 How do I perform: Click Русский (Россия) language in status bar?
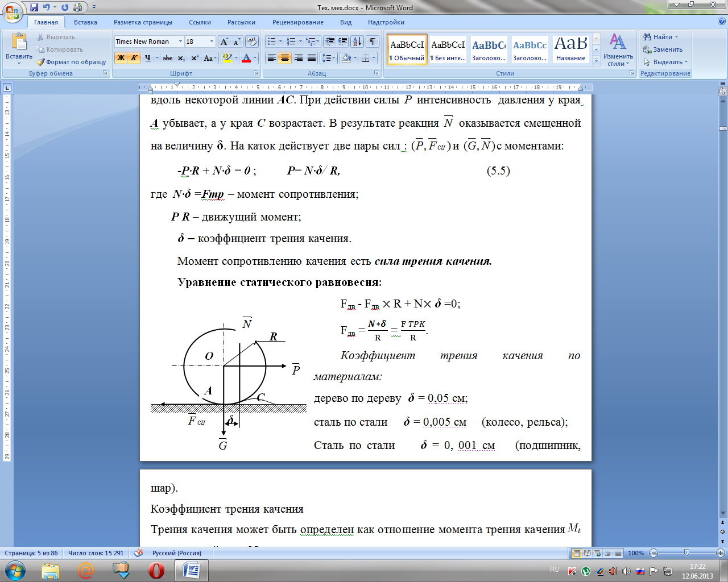pyautogui.click(x=176, y=553)
